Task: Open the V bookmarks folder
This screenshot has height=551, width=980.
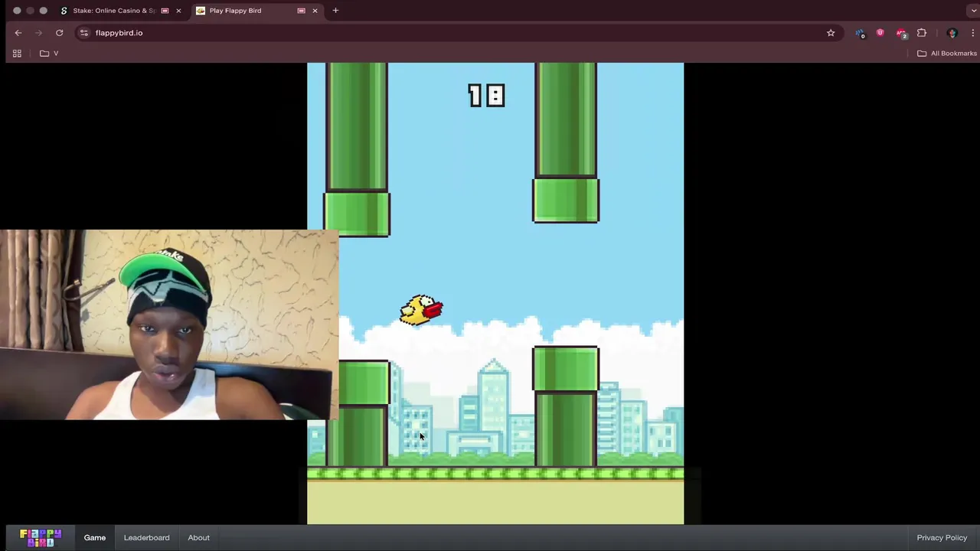Action: click(49, 54)
